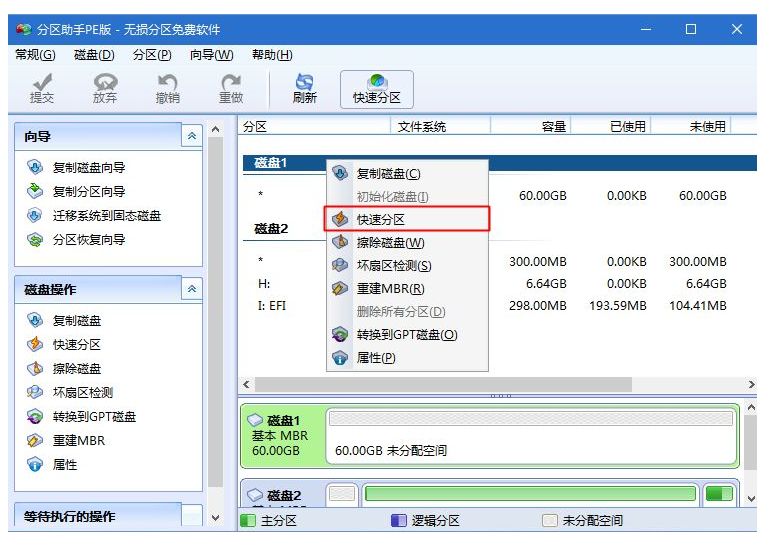Open the 向导(W) menu

pyautogui.click(x=211, y=55)
